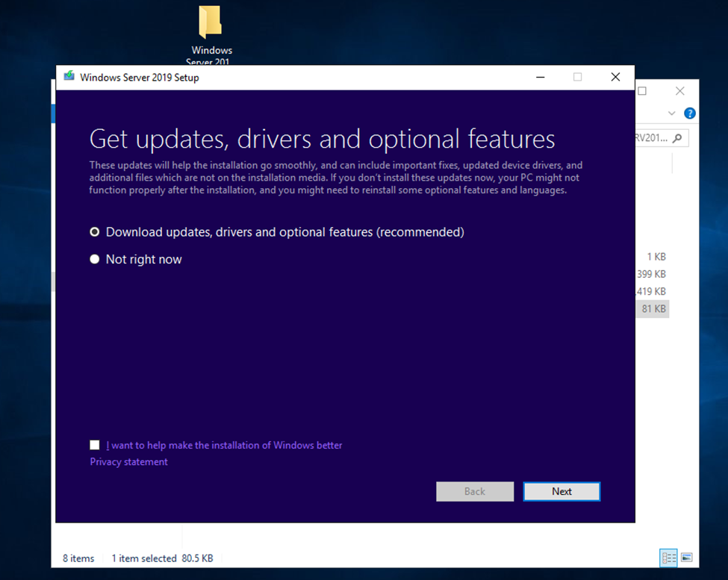Switch to details view in status bar
Image resolution: width=728 pixels, height=580 pixels.
(668, 558)
